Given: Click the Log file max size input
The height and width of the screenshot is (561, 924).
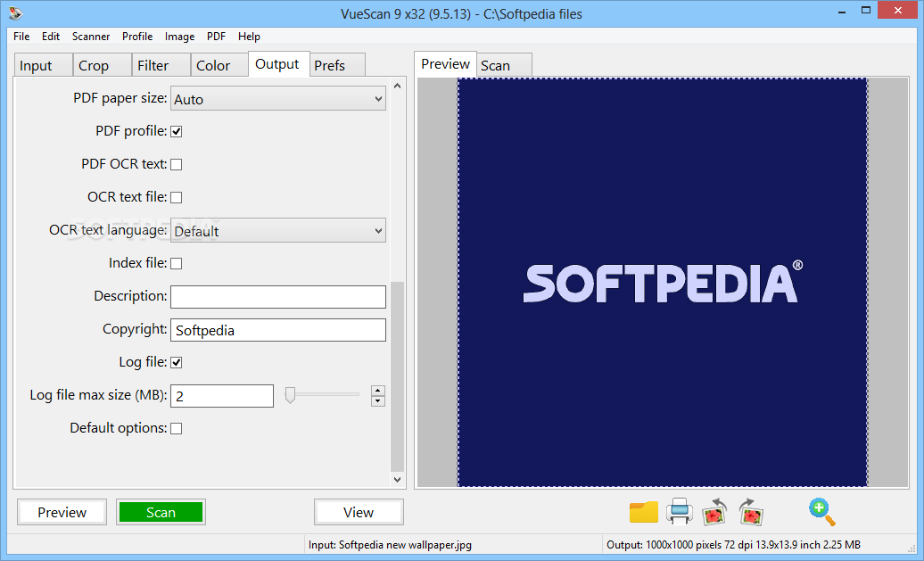Looking at the screenshot, I should pos(222,396).
